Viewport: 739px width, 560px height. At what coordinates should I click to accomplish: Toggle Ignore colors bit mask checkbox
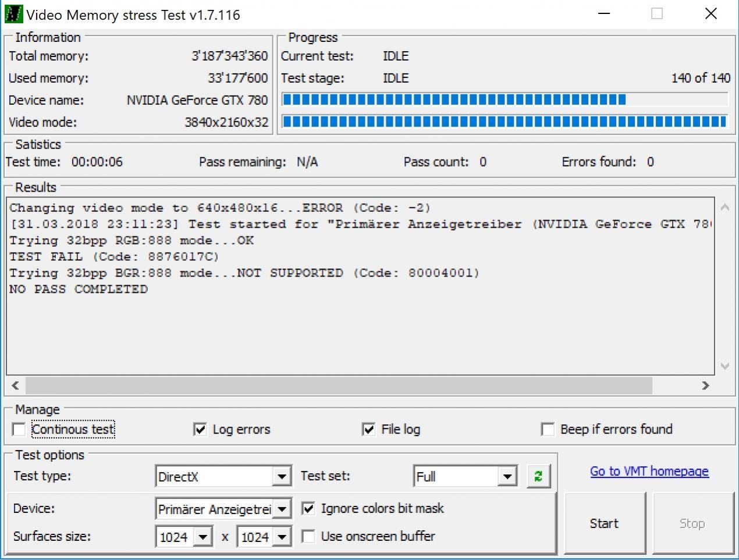(x=308, y=509)
